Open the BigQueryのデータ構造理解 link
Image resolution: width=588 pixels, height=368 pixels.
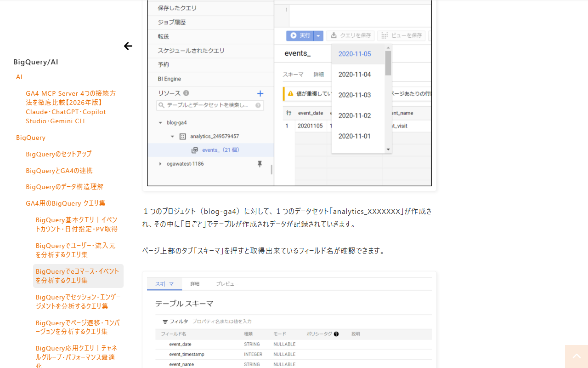(65, 187)
